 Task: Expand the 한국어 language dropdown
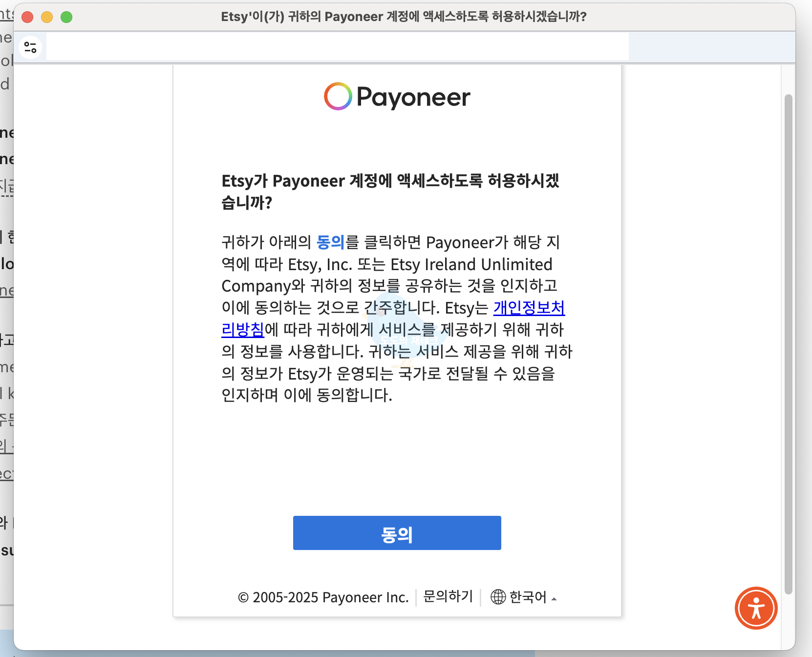tap(524, 597)
